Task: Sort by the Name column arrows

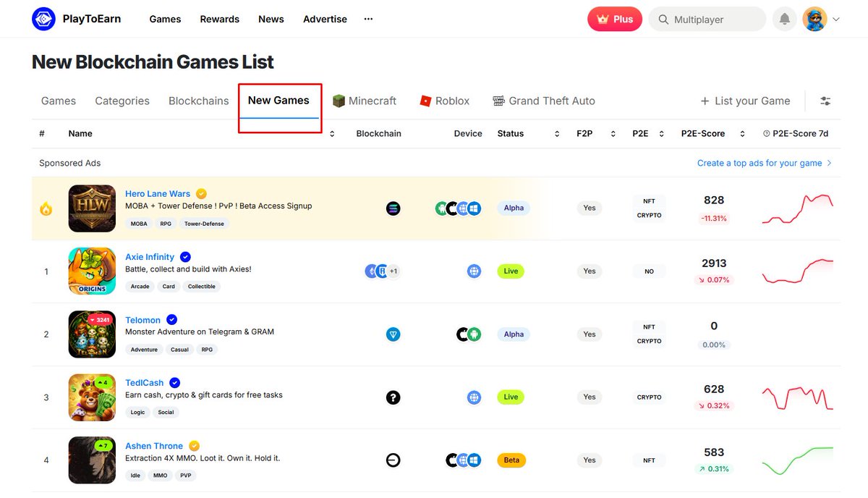Action: point(332,134)
